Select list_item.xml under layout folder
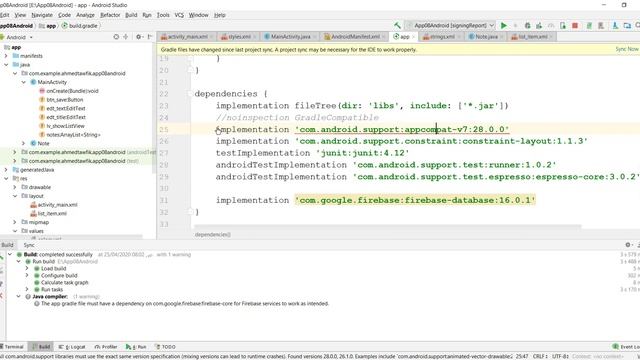Screen dimensions: 640x360 [x=48, y=213]
